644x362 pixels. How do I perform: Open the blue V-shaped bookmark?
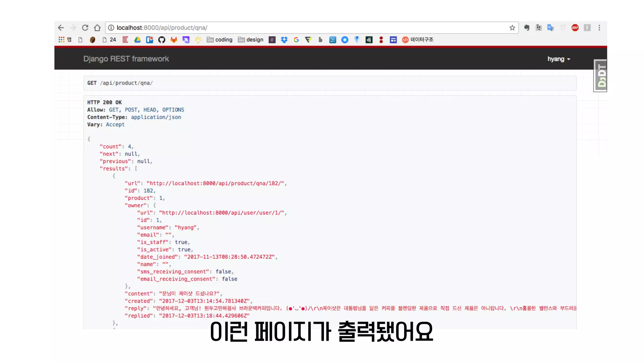(x=357, y=40)
